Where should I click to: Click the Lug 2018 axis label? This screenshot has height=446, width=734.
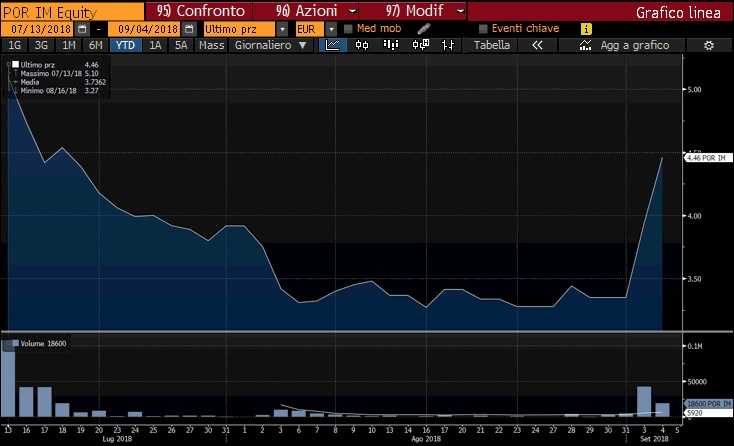(117, 439)
